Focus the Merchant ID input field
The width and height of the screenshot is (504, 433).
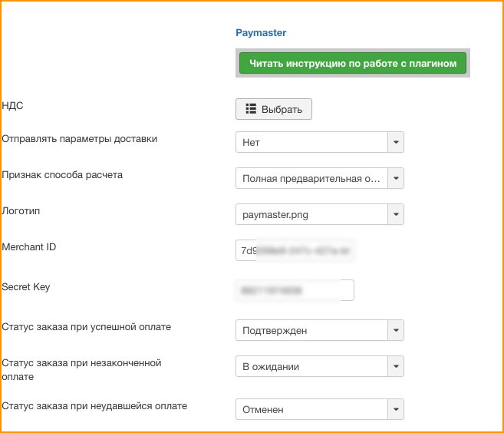295,250
